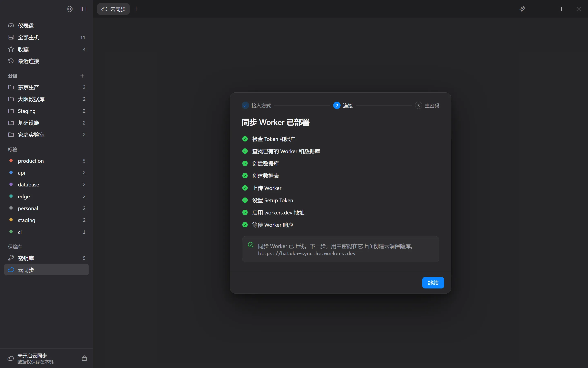Open the 基础设施 group folder
The image size is (588, 368).
pyautogui.click(x=46, y=123)
